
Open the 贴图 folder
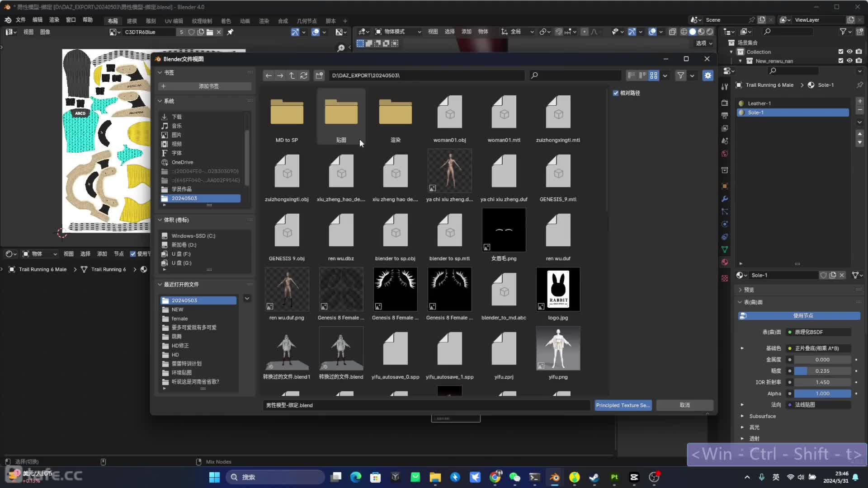341,117
